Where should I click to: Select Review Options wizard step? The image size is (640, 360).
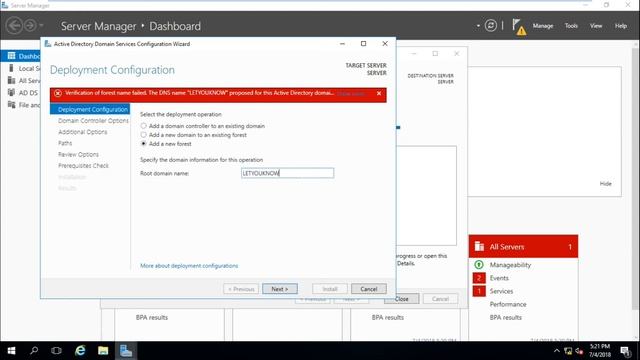pos(78,154)
